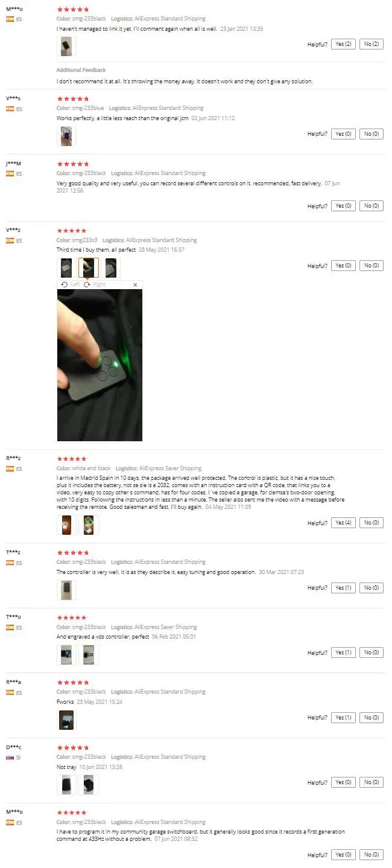
Task: Vote Yes (2) on M***o's first review
Action: point(343,44)
